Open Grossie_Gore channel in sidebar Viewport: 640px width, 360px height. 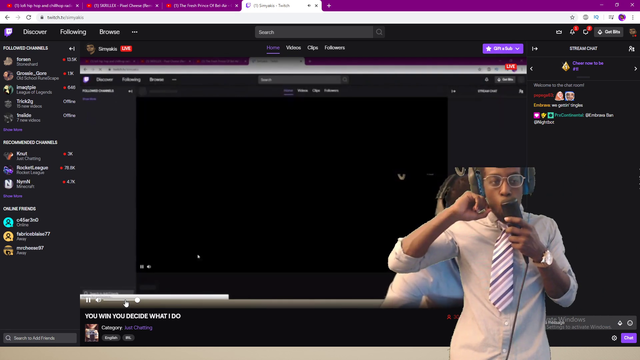(40, 75)
